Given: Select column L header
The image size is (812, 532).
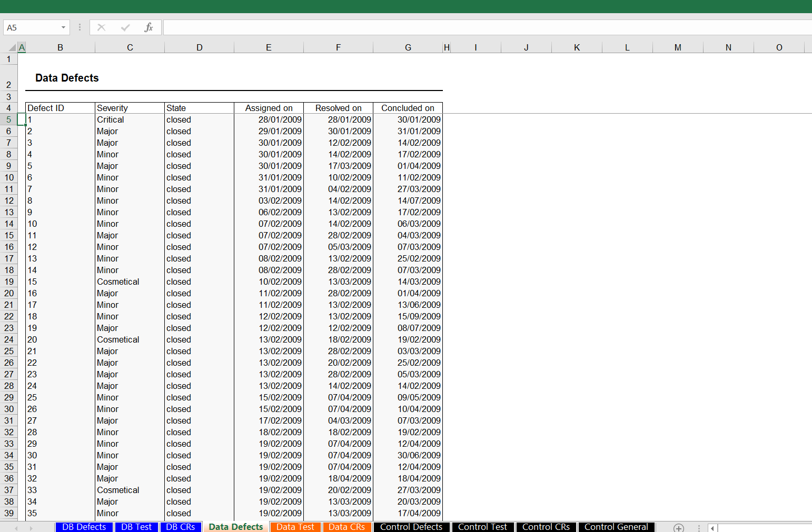Looking at the screenshot, I should click(x=627, y=47).
